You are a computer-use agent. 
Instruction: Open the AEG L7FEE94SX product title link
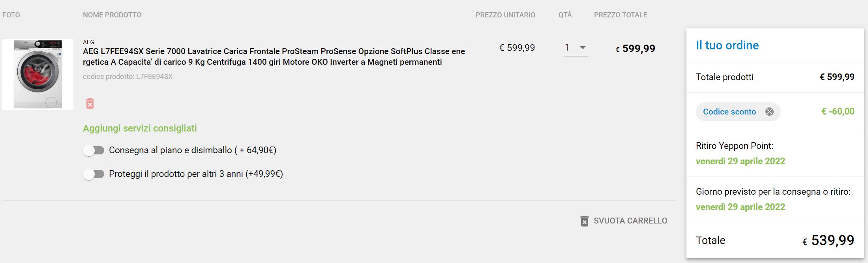274,56
